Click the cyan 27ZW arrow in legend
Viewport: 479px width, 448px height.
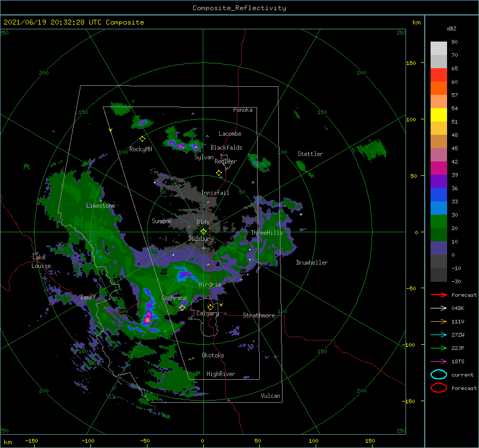tap(439, 335)
